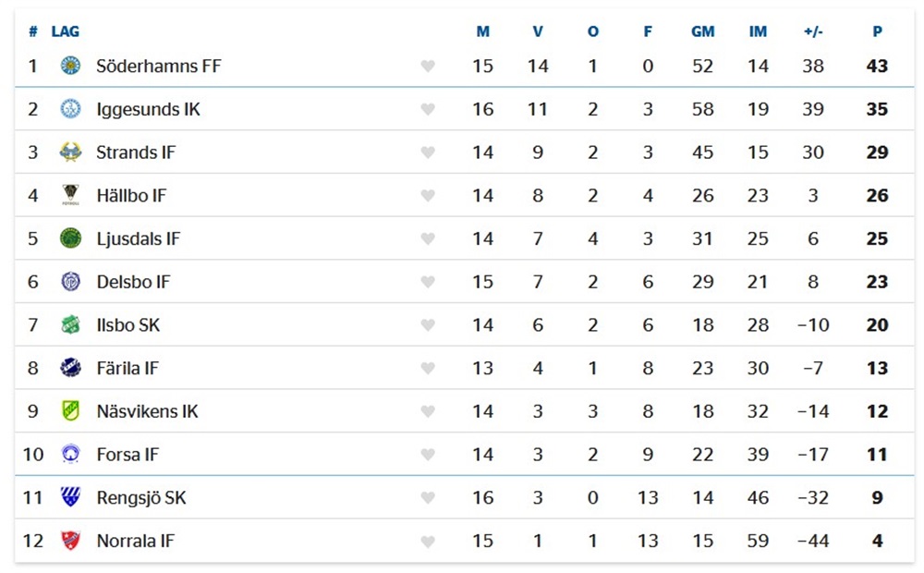Open the Näsvikens IK team page link
This screenshot has height=573, width=924.
147,411
